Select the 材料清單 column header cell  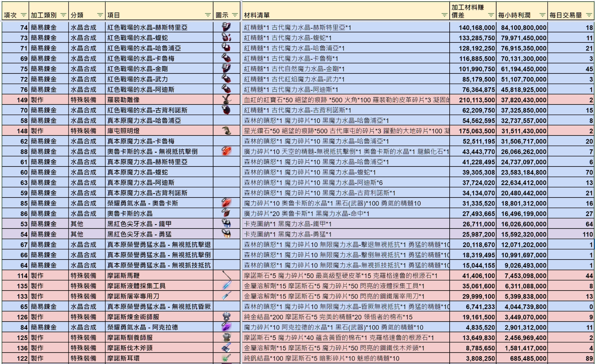tap(346, 11)
